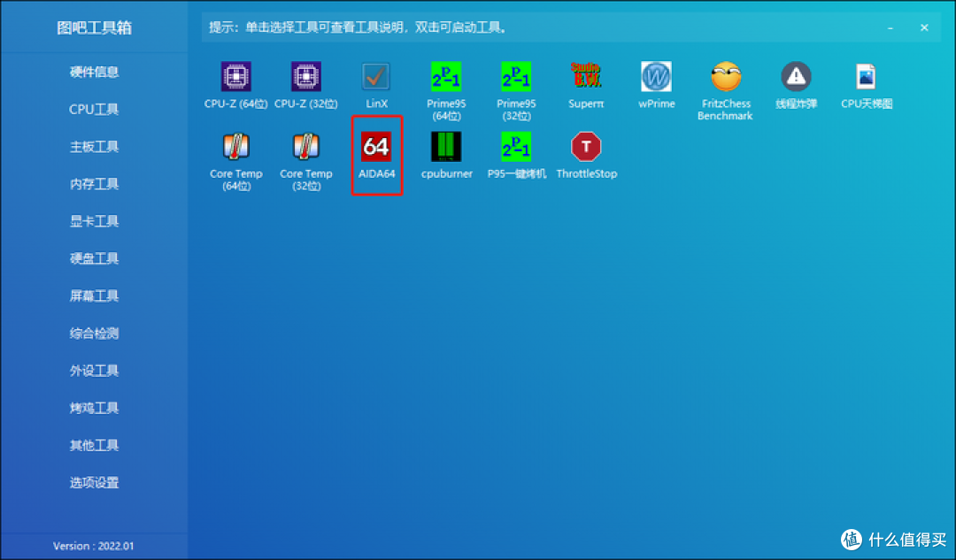Open 外设工具 sidebar category
The height and width of the screenshot is (560, 956).
pos(94,371)
